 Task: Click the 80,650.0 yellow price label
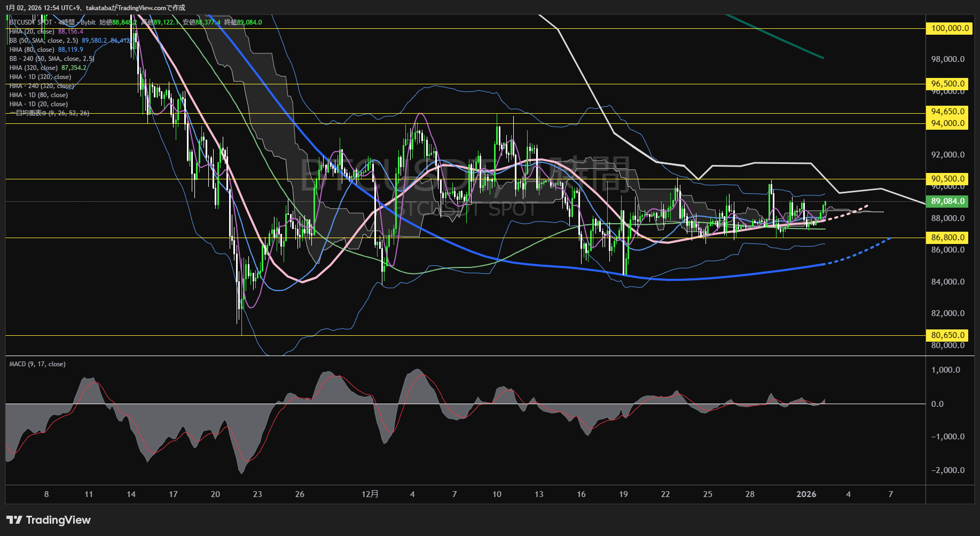[x=948, y=335]
